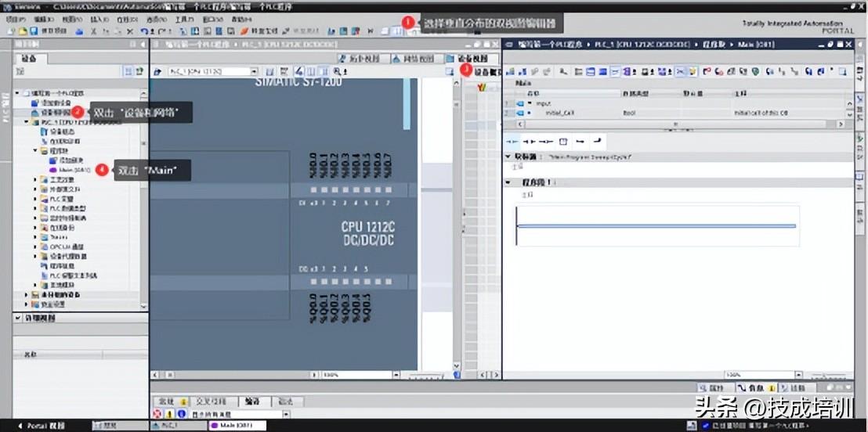Click the delete X icon in main toolbar
Screen dimensions: 868x432
click(130, 31)
